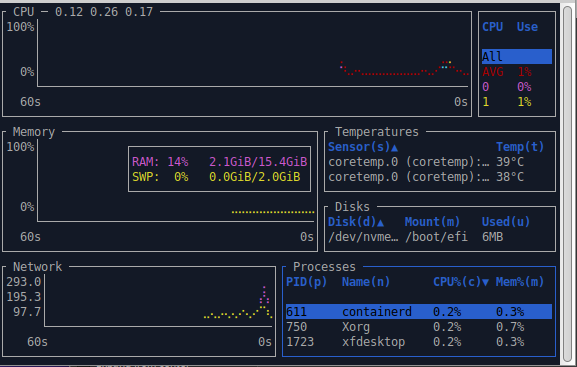The width and height of the screenshot is (577, 367).
Task: Sort disks by Disk(d) column header
Action: pyautogui.click(x=356, y=222)
